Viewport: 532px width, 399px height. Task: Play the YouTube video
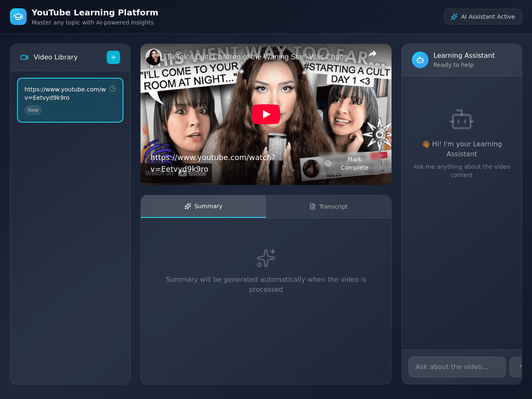(x=266, y=114)
